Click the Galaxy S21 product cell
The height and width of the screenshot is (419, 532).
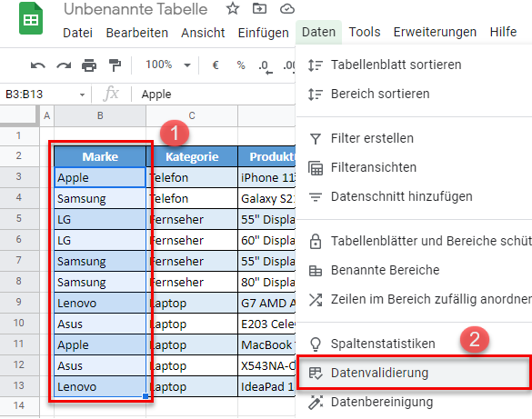coord(267,198)
